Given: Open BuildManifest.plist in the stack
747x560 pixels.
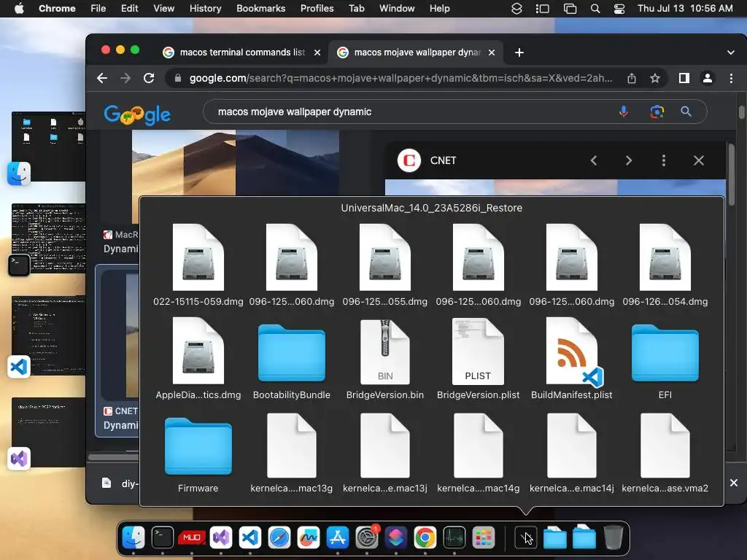Looking at the screenshot, I should tap(572, 359).
